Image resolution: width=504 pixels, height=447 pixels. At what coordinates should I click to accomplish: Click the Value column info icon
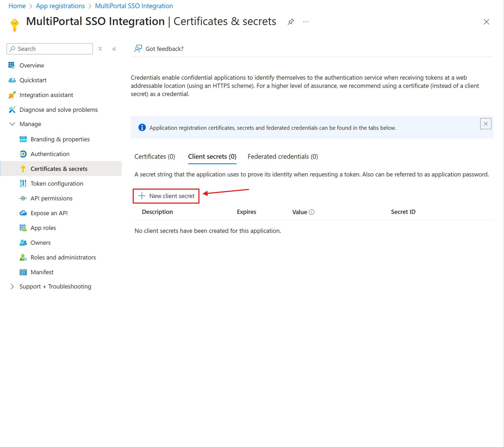311,212
